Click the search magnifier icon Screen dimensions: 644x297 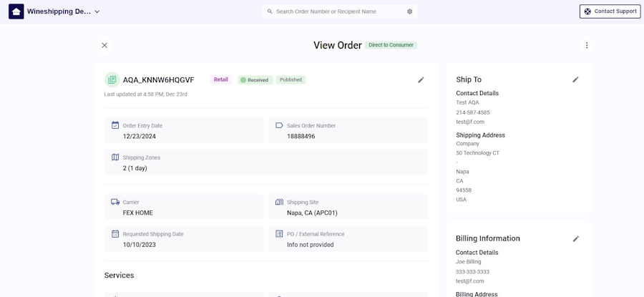click(x=270, y=11)
